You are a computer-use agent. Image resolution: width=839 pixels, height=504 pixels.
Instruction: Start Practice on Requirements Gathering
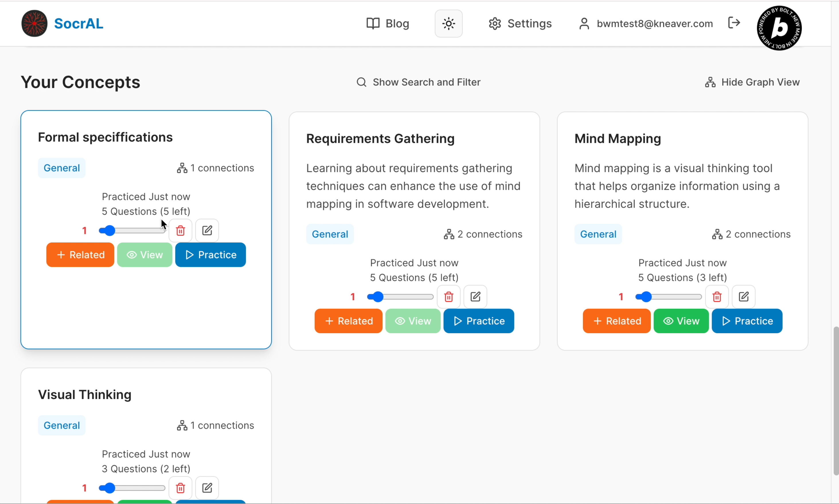click(x=478, y=321)
